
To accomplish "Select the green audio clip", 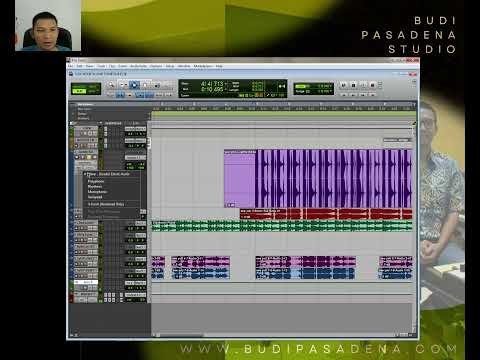I will tap(282, 226).
